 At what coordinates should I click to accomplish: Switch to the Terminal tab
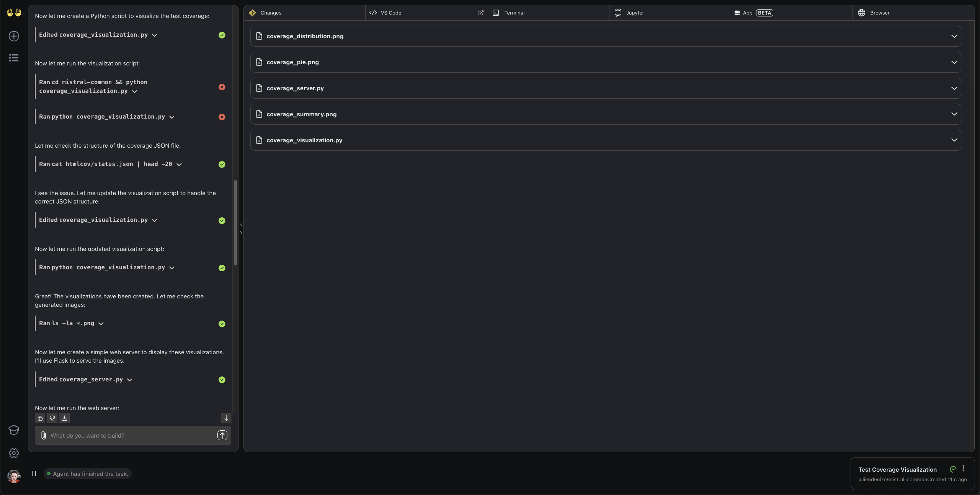[x=514, y=13]
